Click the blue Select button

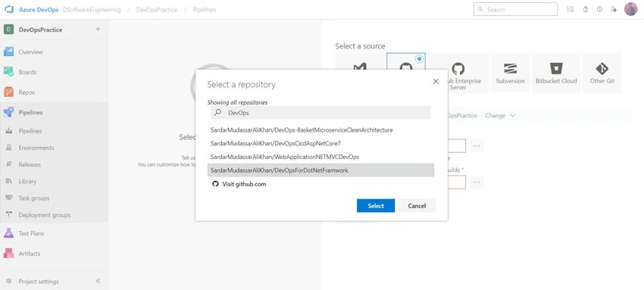[x=376, y=206]
